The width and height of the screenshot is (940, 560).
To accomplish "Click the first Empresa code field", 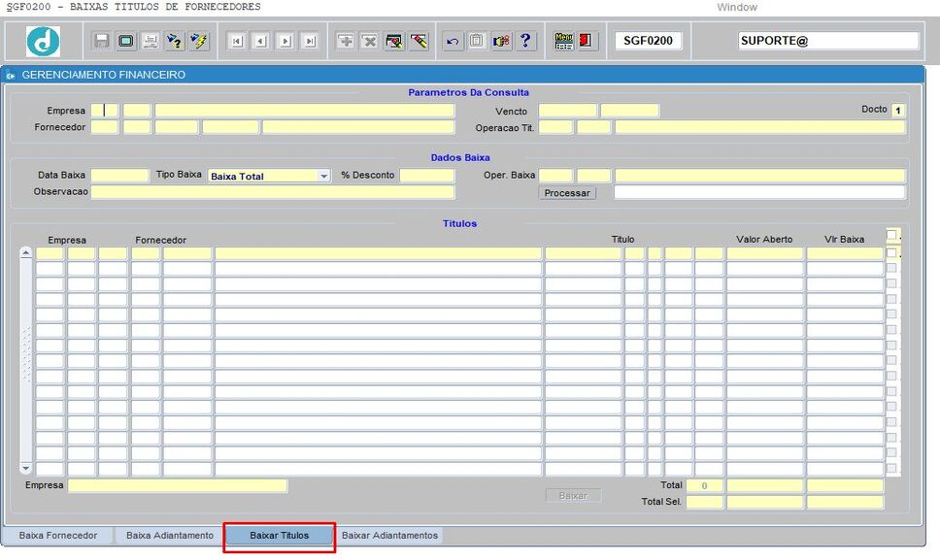I will (104, 111).
